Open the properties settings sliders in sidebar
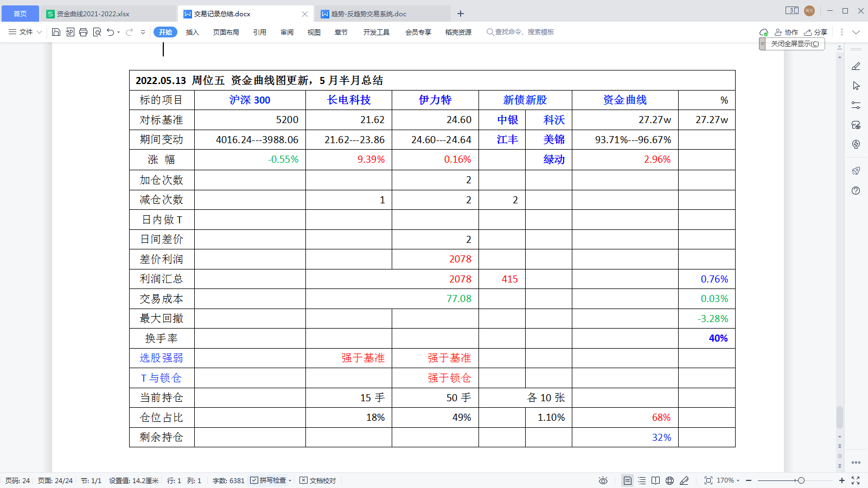This screenshot has height=488, width=868. (x=856, y=105)
